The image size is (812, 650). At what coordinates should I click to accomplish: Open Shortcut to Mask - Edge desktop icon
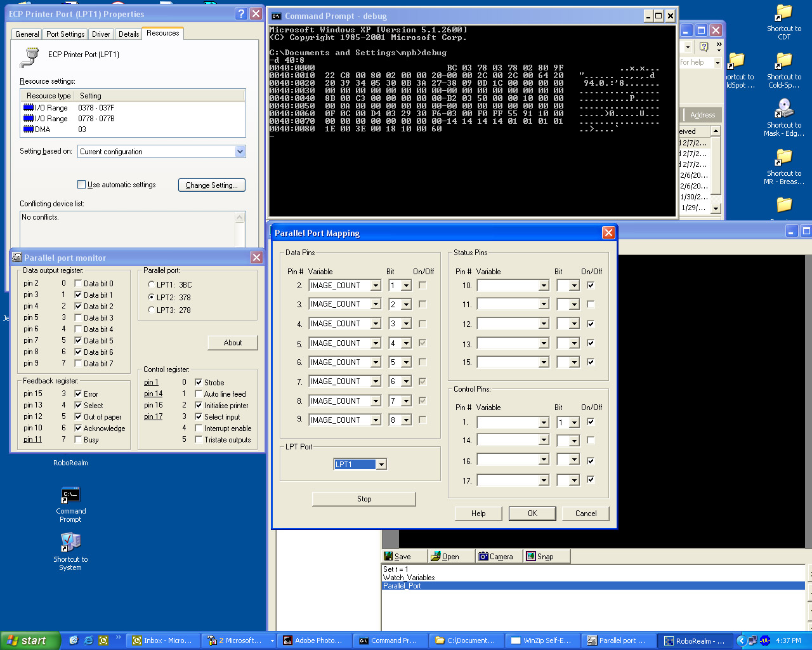(x=784, y=109)
